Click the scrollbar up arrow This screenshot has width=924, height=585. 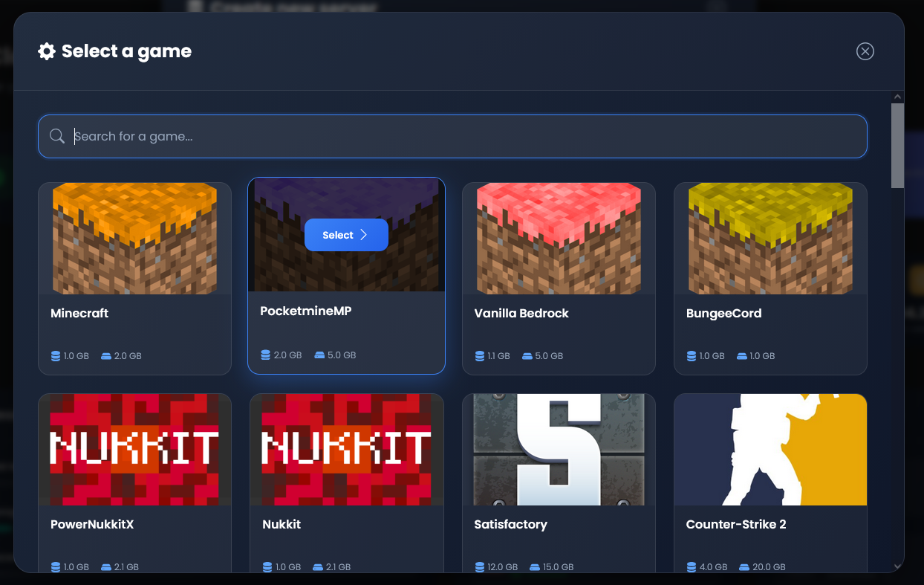[897, 97]
